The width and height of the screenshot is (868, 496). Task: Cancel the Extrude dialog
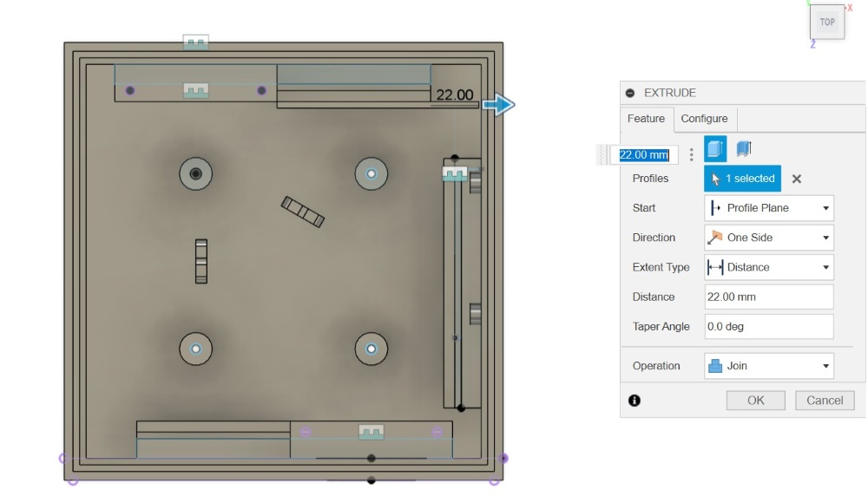click(x=825, y=401)
